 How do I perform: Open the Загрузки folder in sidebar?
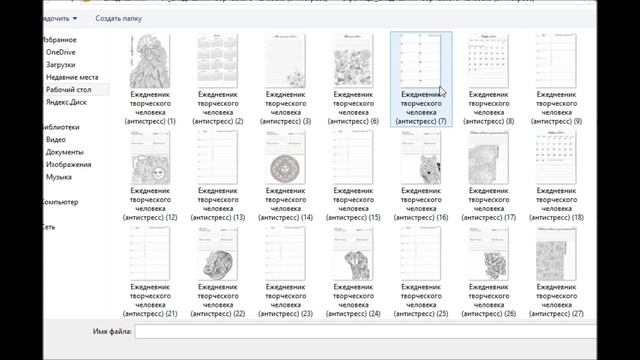60,64
